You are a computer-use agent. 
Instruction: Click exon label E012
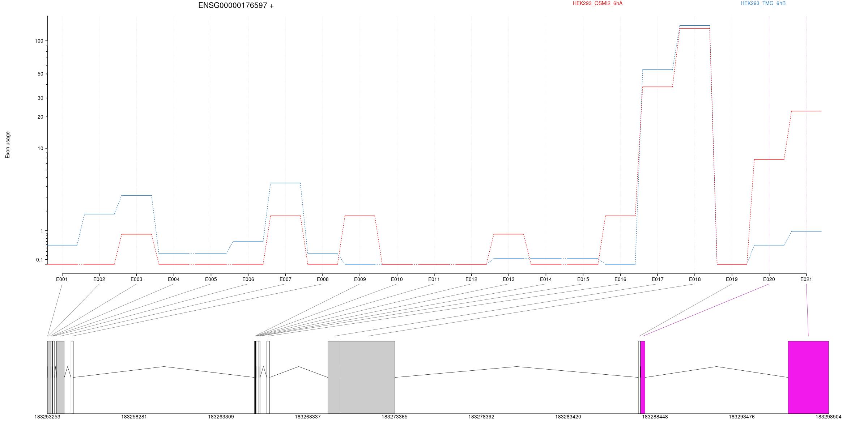click(471, 279)
